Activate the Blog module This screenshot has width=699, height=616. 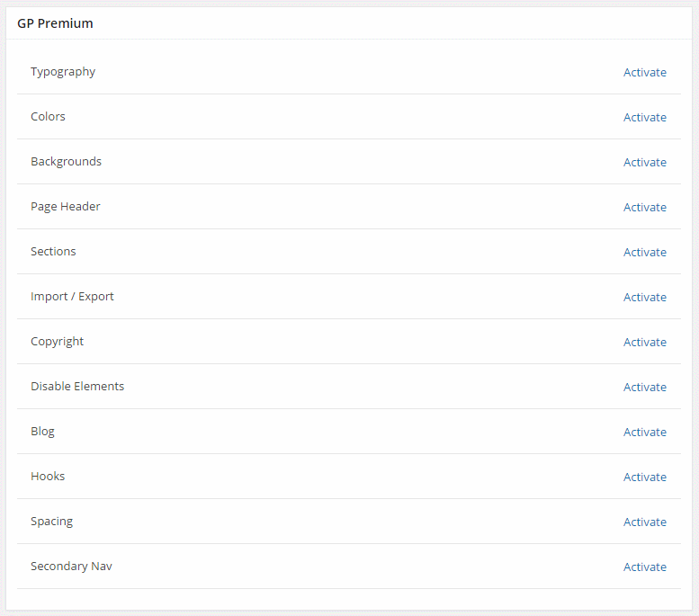(644, 433)
